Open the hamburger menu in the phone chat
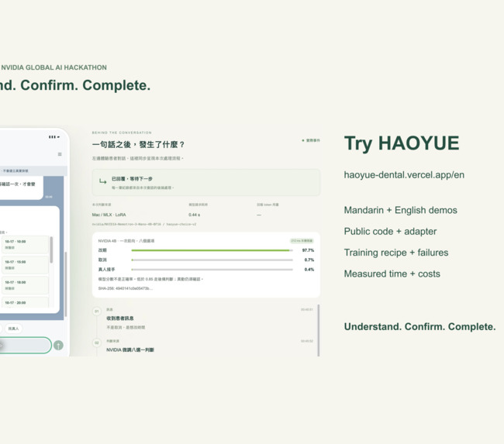Viewport: 504px width, 444px height. pos(60,154)
